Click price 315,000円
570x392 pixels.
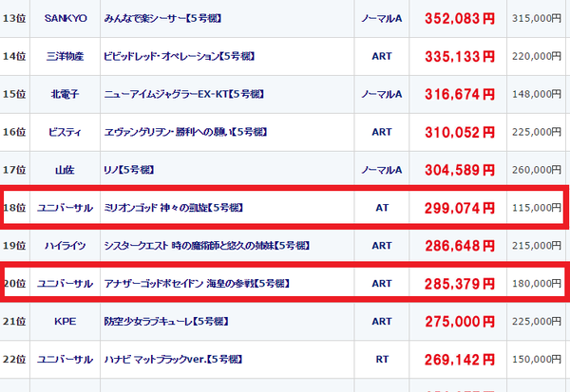click(x=537, y=18)
